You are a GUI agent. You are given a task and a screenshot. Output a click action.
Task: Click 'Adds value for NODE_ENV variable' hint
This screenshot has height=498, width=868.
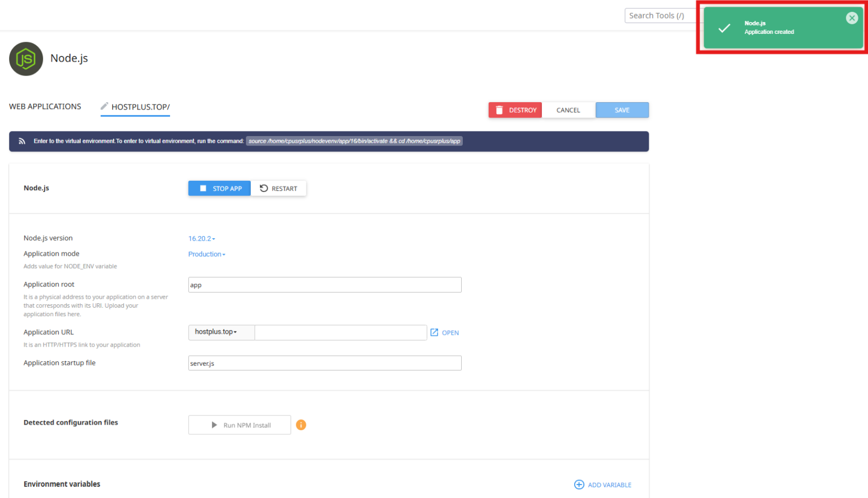coord(70,267)
